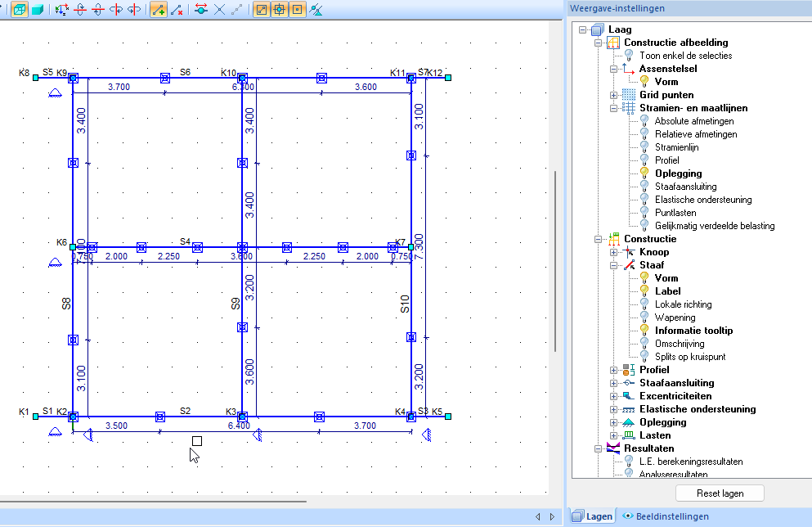
Task: Enable the 'Relatieve afmetingen' lightbulb
Action: (644, 133)
